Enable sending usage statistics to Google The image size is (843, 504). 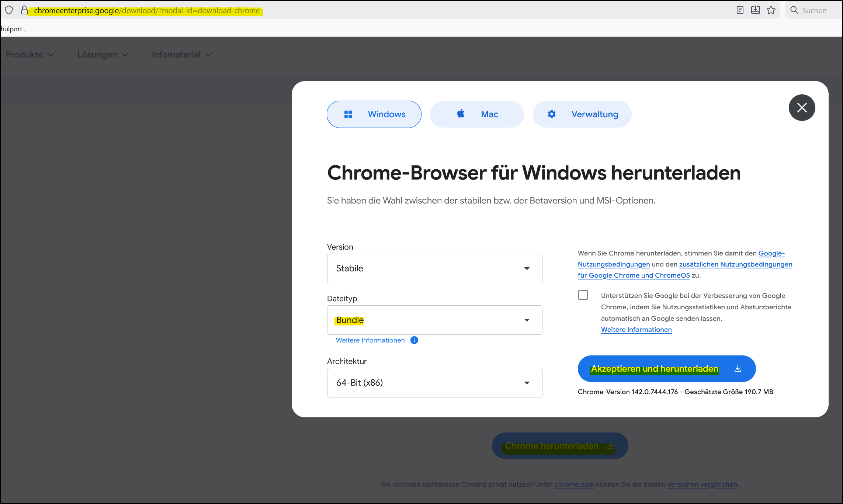[x=583, y=295]
